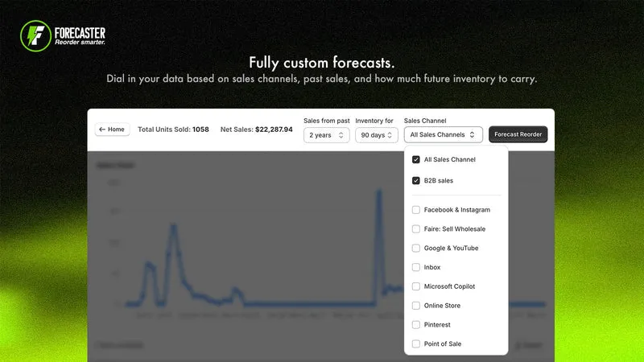Uncheck the All Sales Channel checkbox

416,159
